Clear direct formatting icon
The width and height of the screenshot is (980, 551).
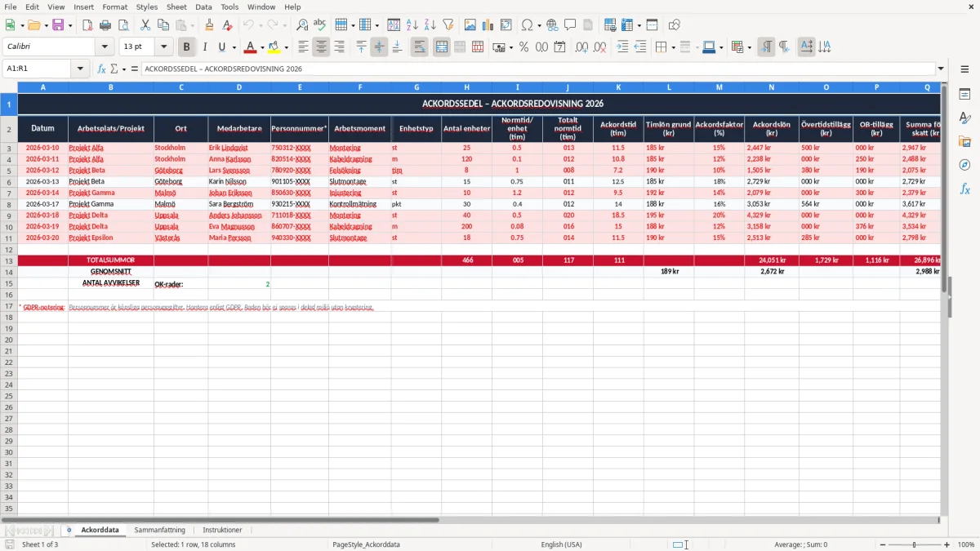(228, 25)
